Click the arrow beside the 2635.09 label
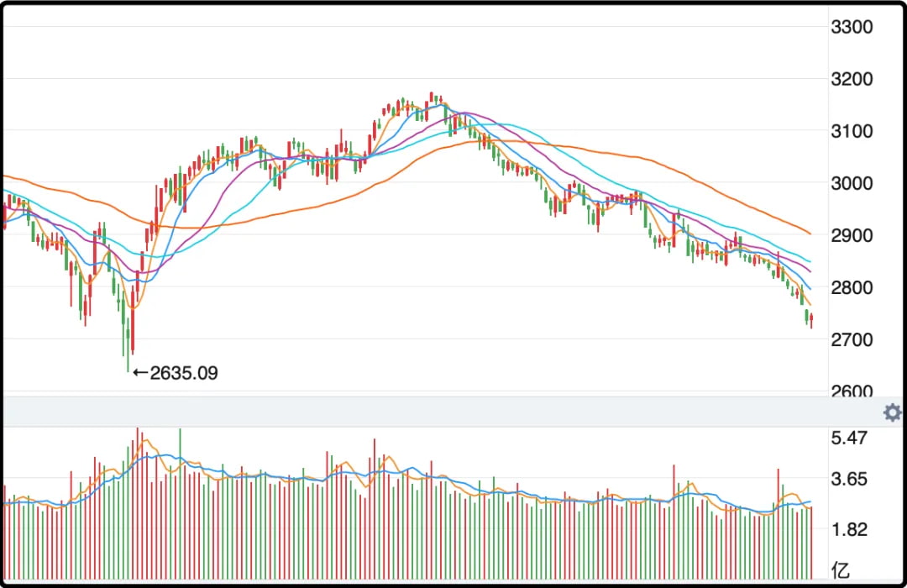 click(x=140, y=373)
